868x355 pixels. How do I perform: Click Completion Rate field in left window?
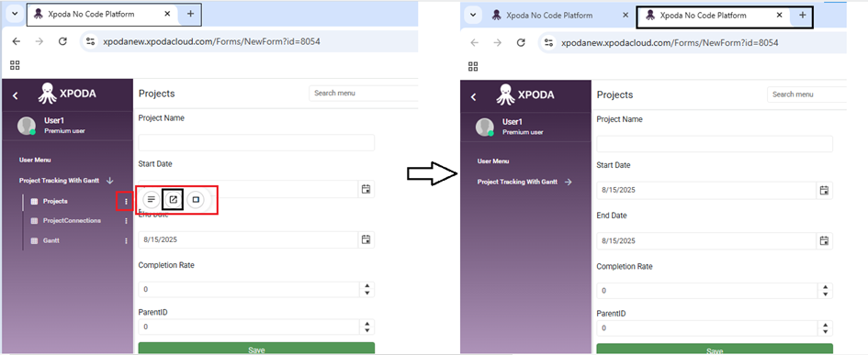(249, 289)
